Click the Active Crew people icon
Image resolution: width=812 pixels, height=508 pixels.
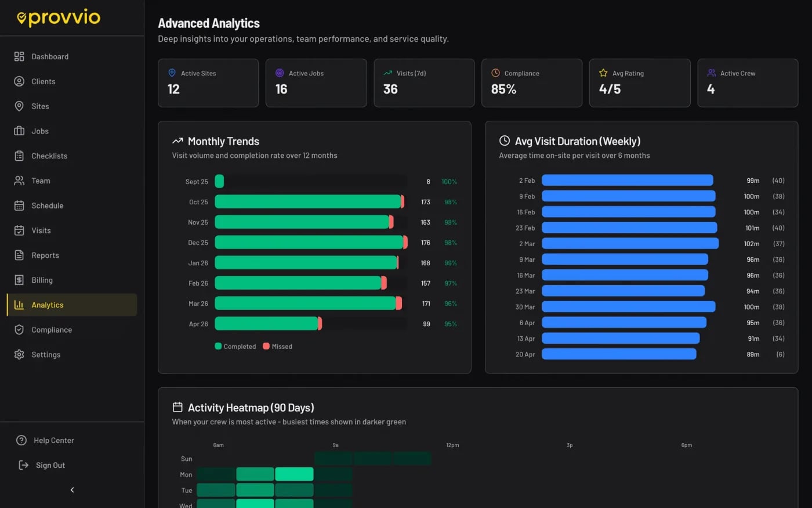pos(711,73)
